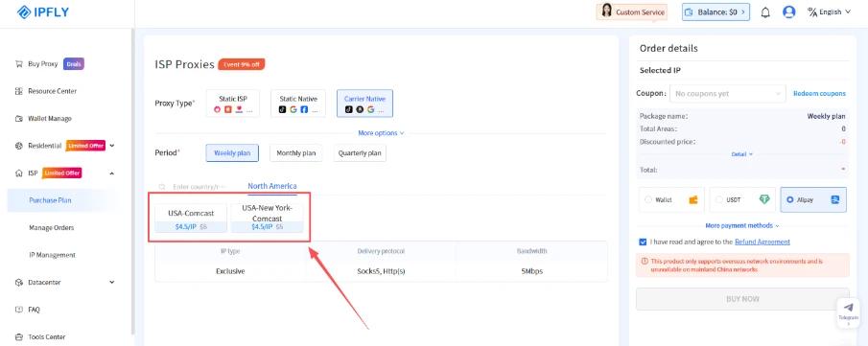The height and width of the screenshot is (346, 868).
Task: Open Manage Orders in sidebar
Action: [x=52, y=227]
